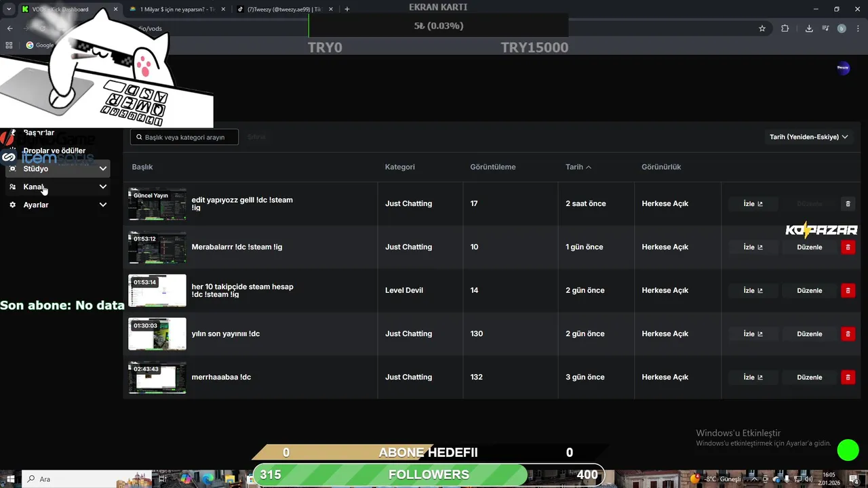Click Düzenle for 'yılın son yayınııı !dc'
Viewport: 868px width, 488px height.
tap(809, 334)
